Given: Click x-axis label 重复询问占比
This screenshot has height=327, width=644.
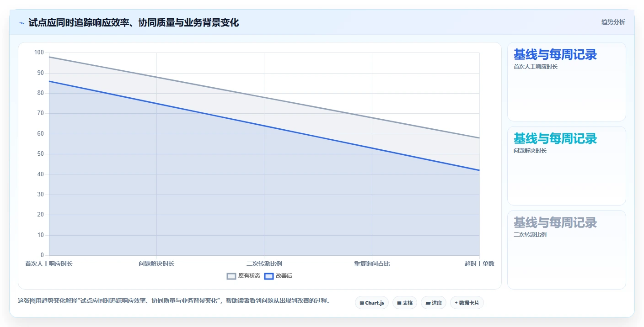Looking at the screenshot, I should click(x=372, y=264).
